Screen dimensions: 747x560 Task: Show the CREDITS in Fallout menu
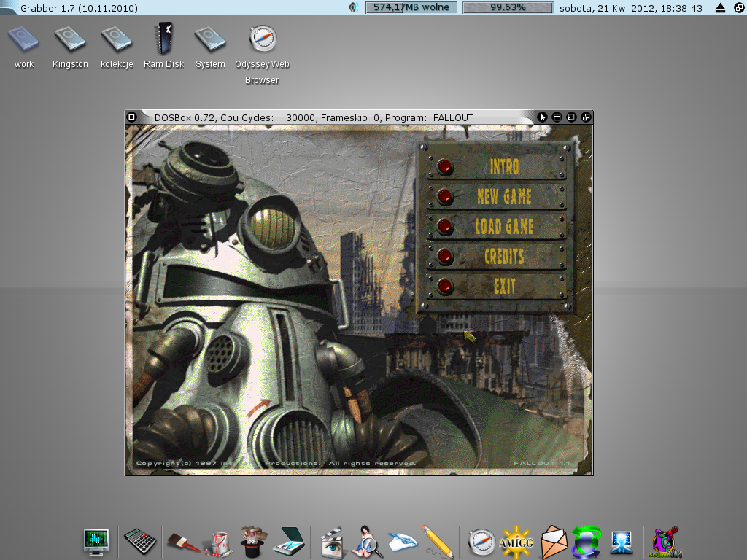click(x=496, y=256)
